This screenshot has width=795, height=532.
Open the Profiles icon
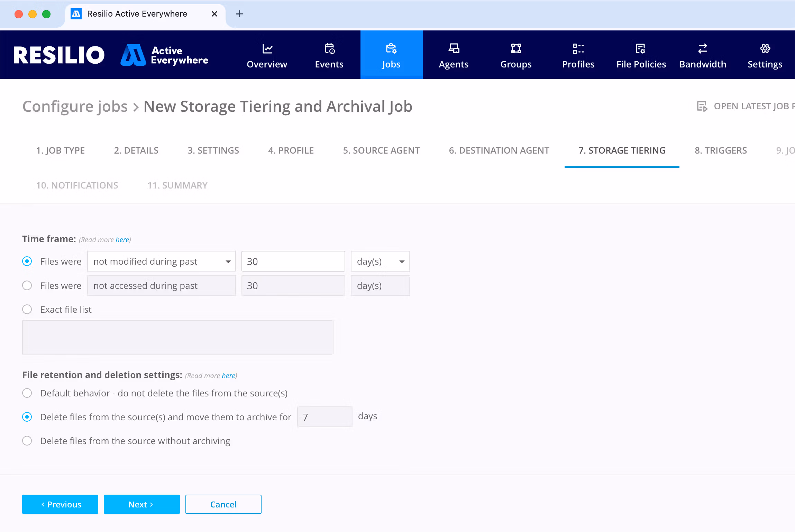tap(578, 49)
